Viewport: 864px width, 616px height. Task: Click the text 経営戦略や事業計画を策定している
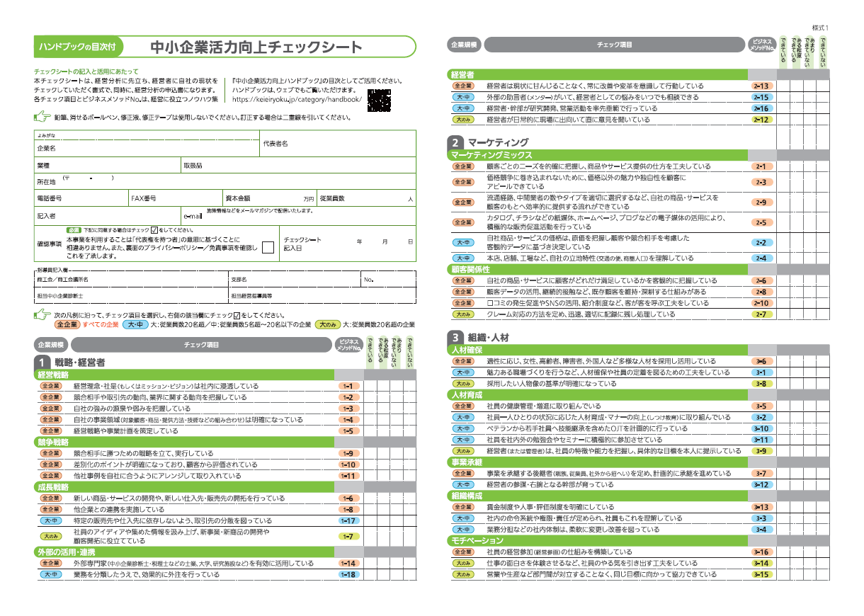tap(127, 430)
